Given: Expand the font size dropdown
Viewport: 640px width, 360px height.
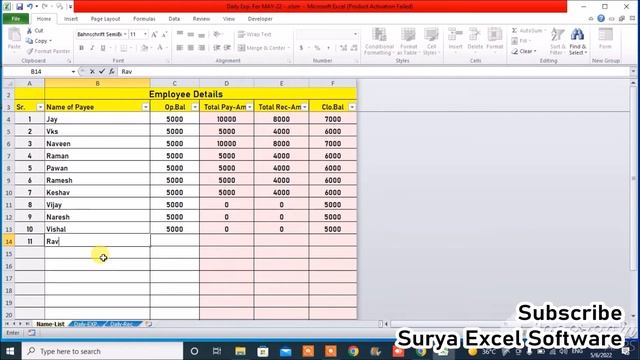Looking at the screenshot, I should click(145, 35).
